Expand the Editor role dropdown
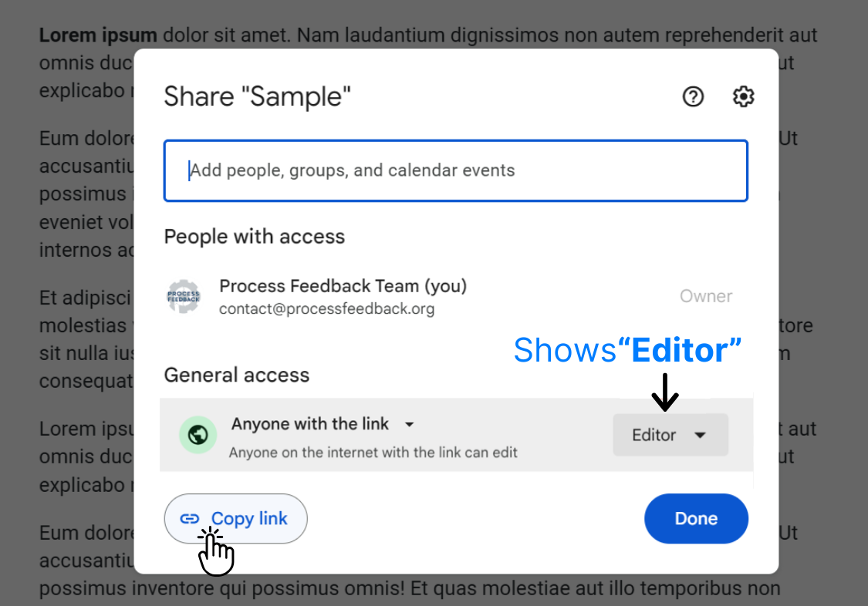Viewport: 868px width, 606px height. point(670,435)
